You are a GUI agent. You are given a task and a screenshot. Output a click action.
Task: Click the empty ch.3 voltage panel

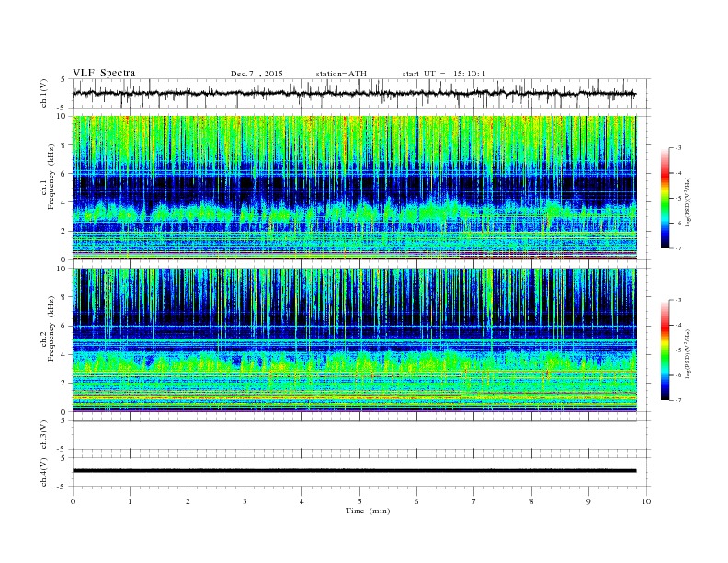(361, 435)
